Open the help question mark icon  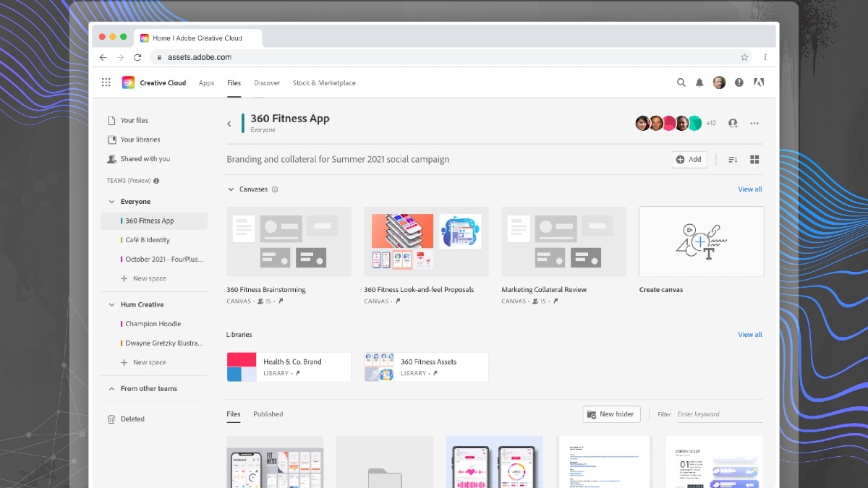tap(739, 82)
